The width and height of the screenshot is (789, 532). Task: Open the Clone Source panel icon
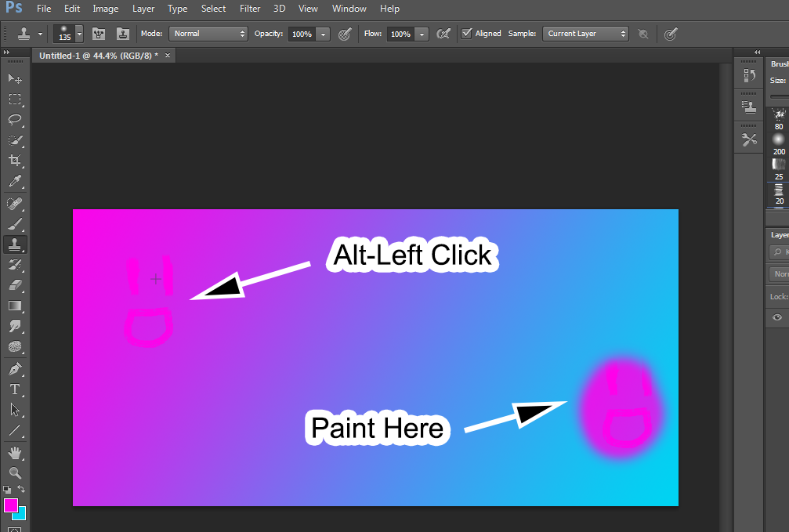(x=749, y=107)
